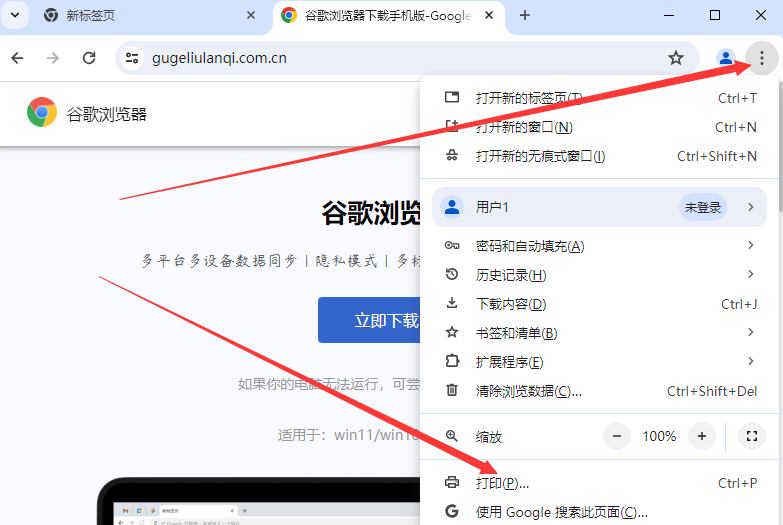The image size is (783, 525).
Task: Click the menu's vertical scrollbar thumb
Action: (x=780, y=146)
